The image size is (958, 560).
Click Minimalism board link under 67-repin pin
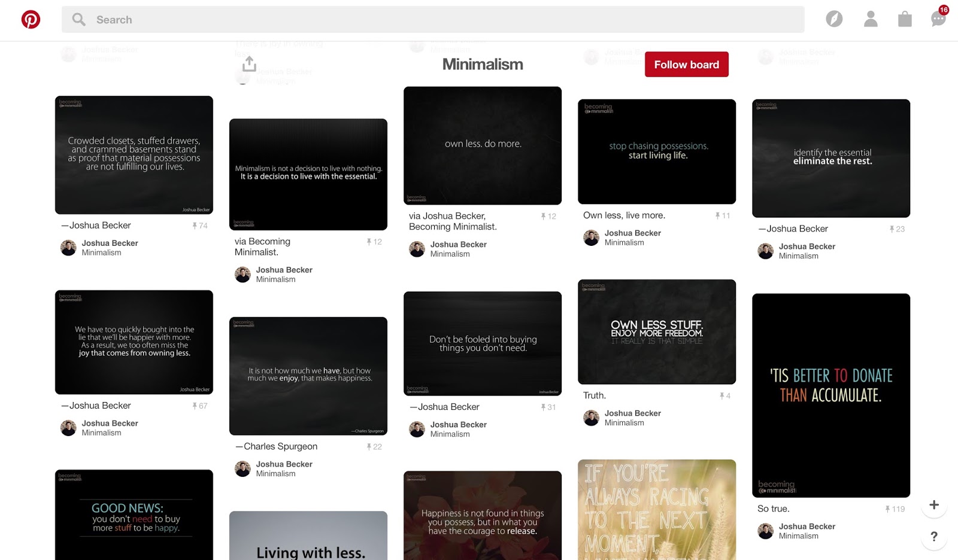click(101, 433)
